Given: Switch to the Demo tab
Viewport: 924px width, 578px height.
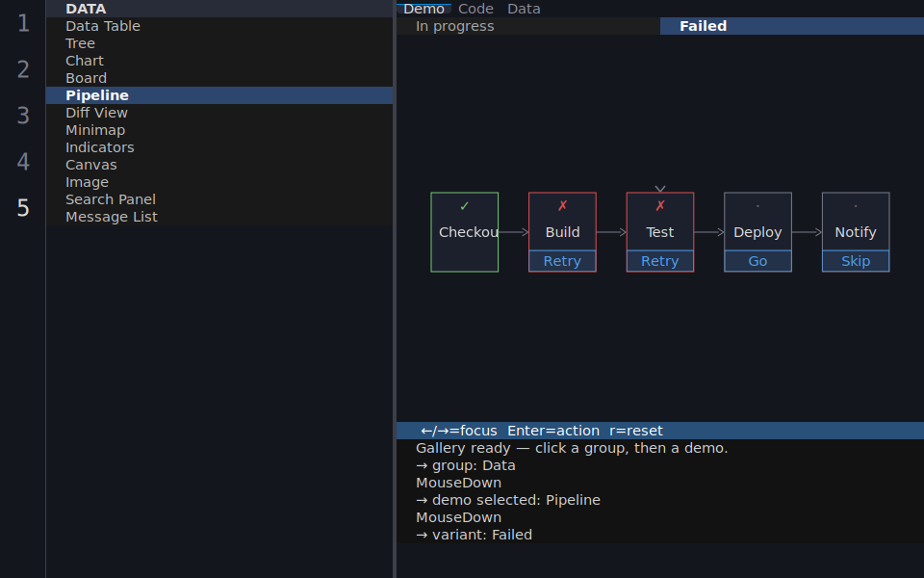Looking at the screenshot, I should 423,9.
